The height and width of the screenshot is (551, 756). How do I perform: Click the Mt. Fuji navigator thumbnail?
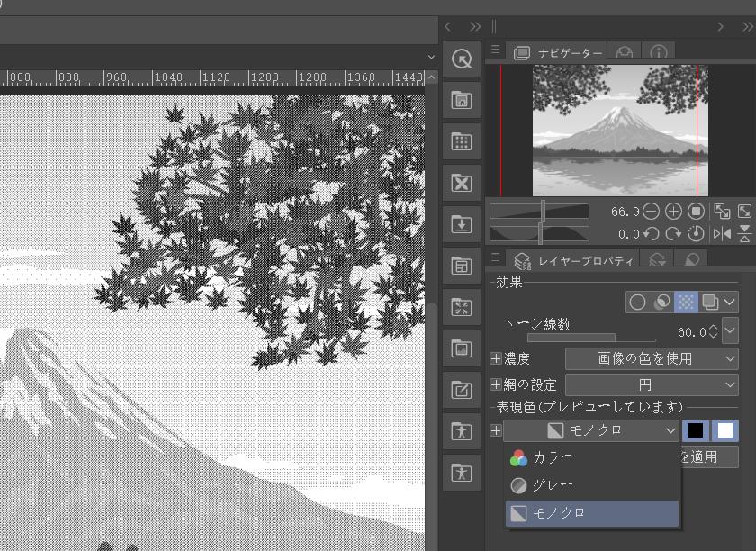620,131
